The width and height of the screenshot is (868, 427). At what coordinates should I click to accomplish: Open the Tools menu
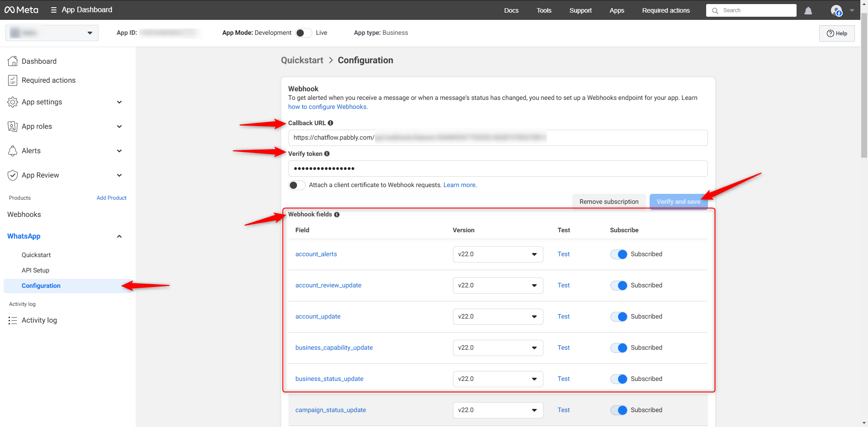pos(544,10)
